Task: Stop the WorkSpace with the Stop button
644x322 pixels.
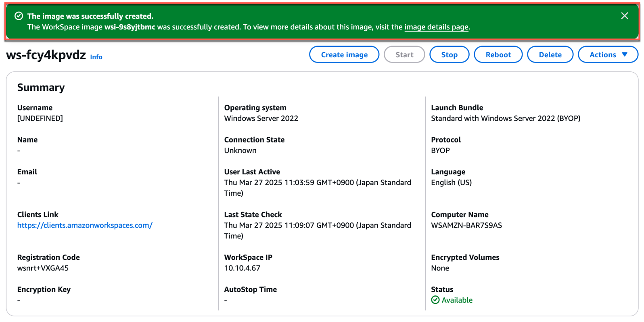Action: [x=449, y=54]
